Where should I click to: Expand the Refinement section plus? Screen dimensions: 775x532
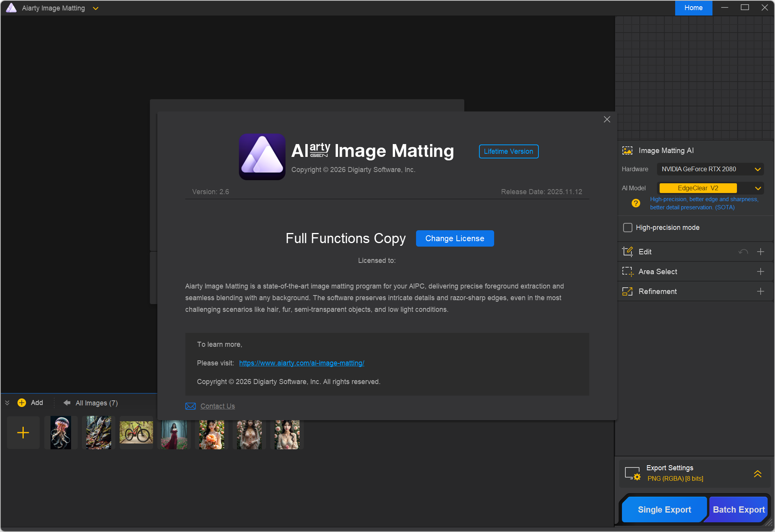click(760, 291)
